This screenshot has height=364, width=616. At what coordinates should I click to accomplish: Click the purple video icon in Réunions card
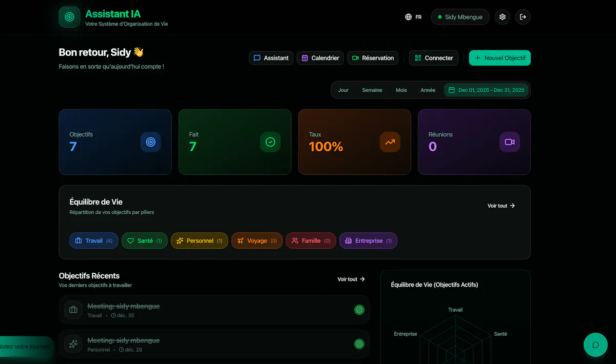pos(510,142)
